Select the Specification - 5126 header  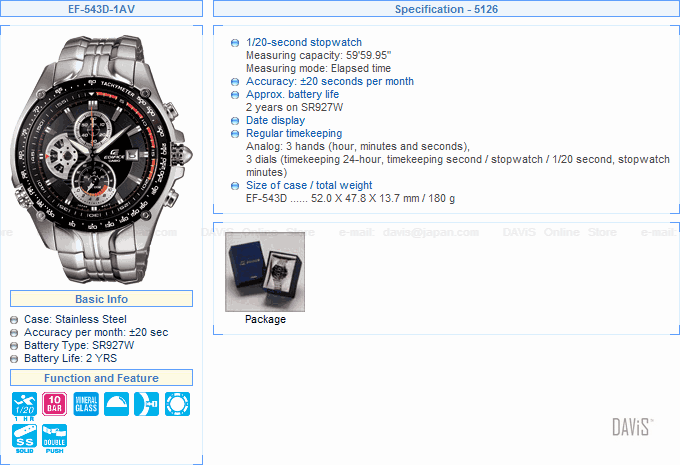point(446,9)
